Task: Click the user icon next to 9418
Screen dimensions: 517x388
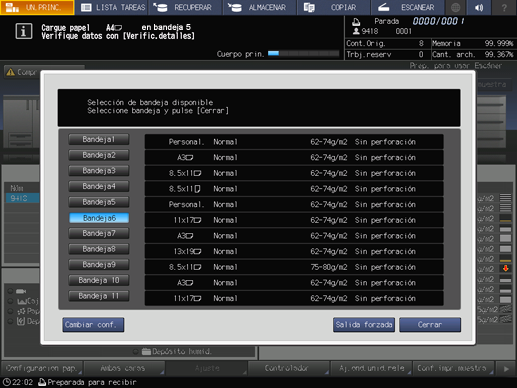Action: click(x=356, y=31)
